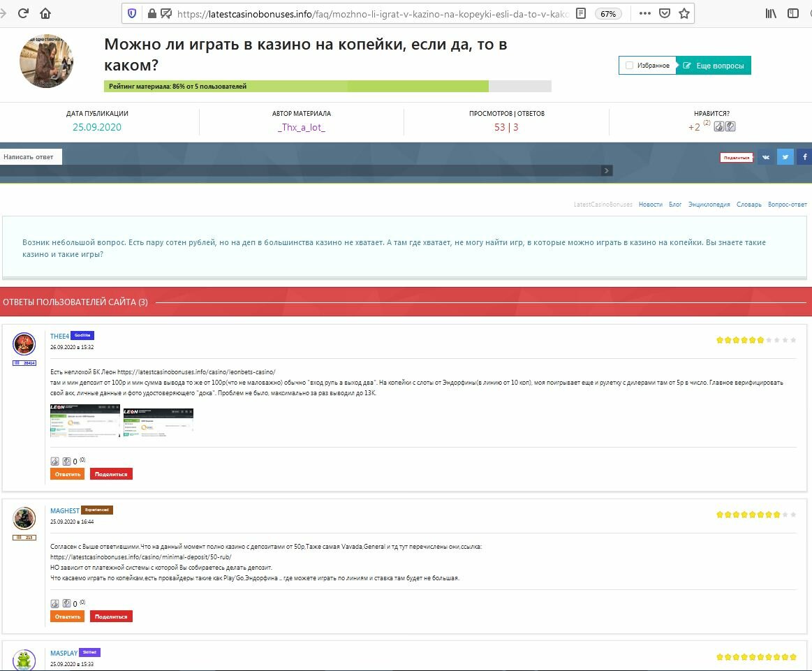Expand the arrow on the dark bar
The height and width of the screenshot is (671, 812).
pos(607,170)
